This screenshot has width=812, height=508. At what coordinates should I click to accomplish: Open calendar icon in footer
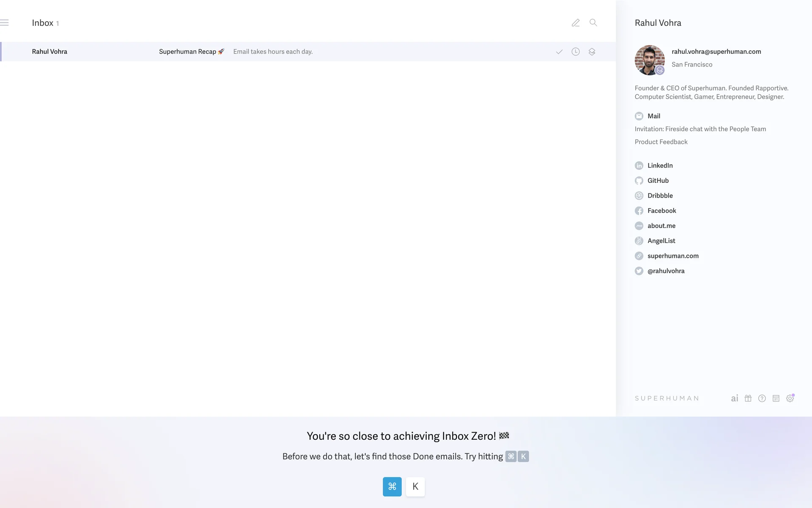click(x=776, y=398)
